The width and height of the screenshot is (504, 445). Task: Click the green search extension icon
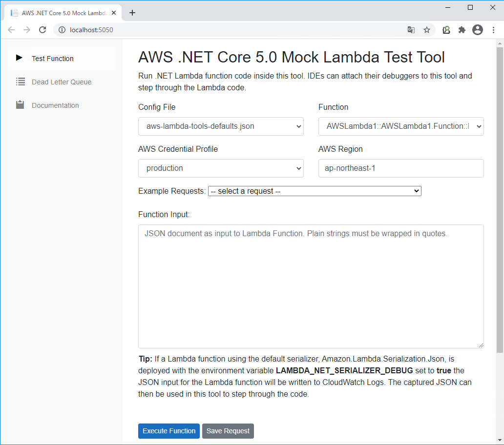point(446,30)
